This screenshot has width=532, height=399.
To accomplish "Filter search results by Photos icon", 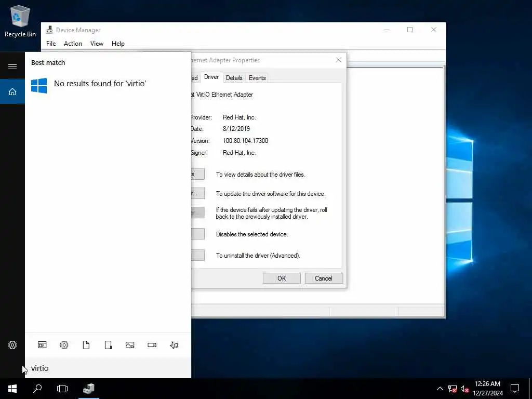I will (130, 345).
